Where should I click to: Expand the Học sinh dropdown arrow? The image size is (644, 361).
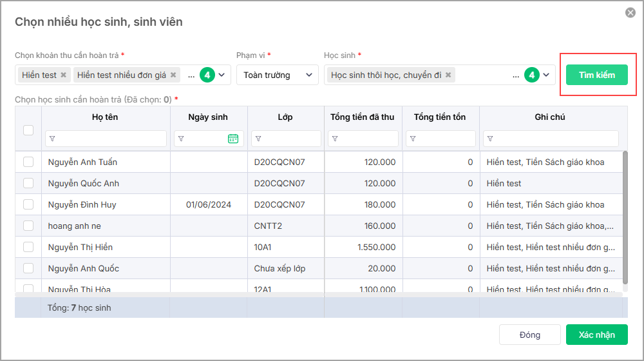547,75
